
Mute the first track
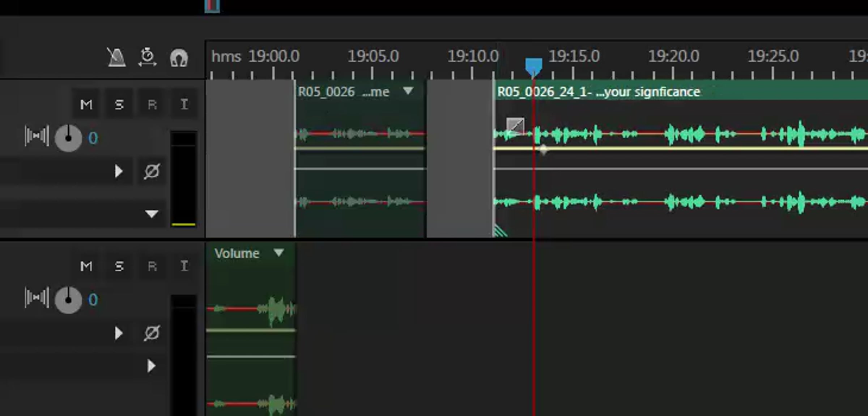86,105
